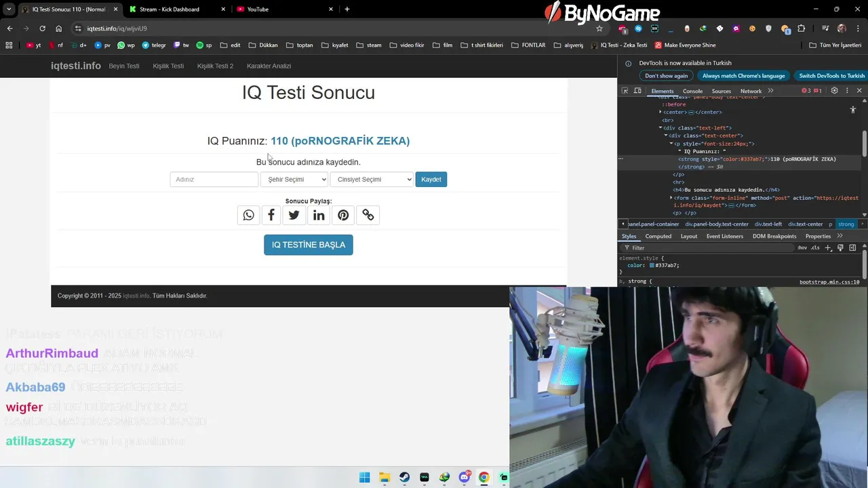Open DevTools three-dot customize menu

point(847,91)
